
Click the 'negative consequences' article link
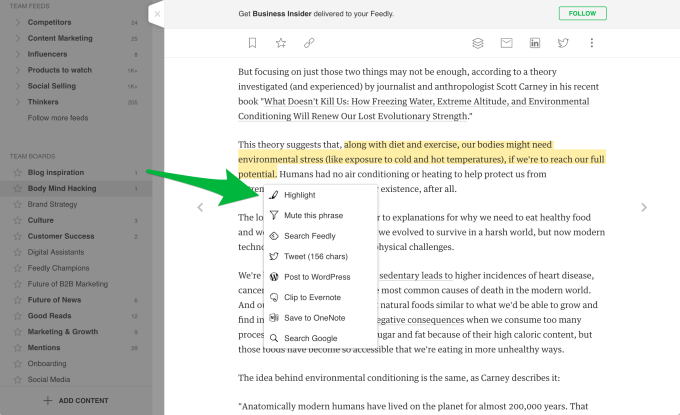(x=420, y=320)
